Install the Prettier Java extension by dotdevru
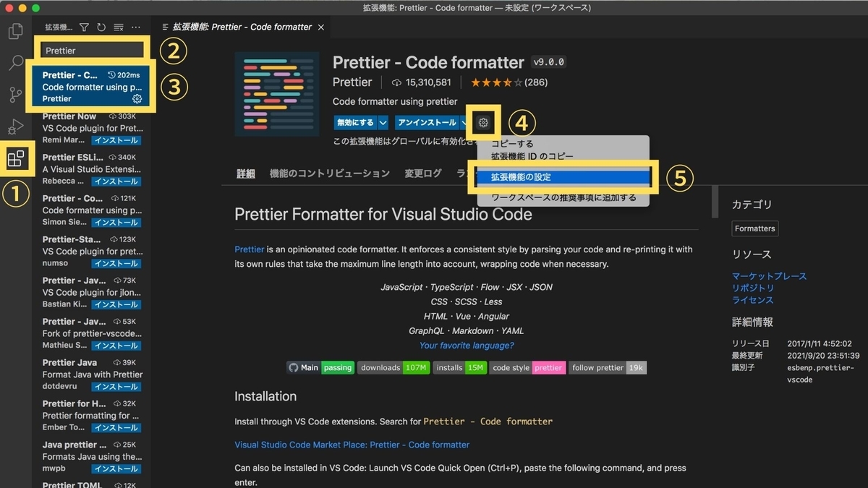This screenshot has height=488, width=868. [116, 387]
